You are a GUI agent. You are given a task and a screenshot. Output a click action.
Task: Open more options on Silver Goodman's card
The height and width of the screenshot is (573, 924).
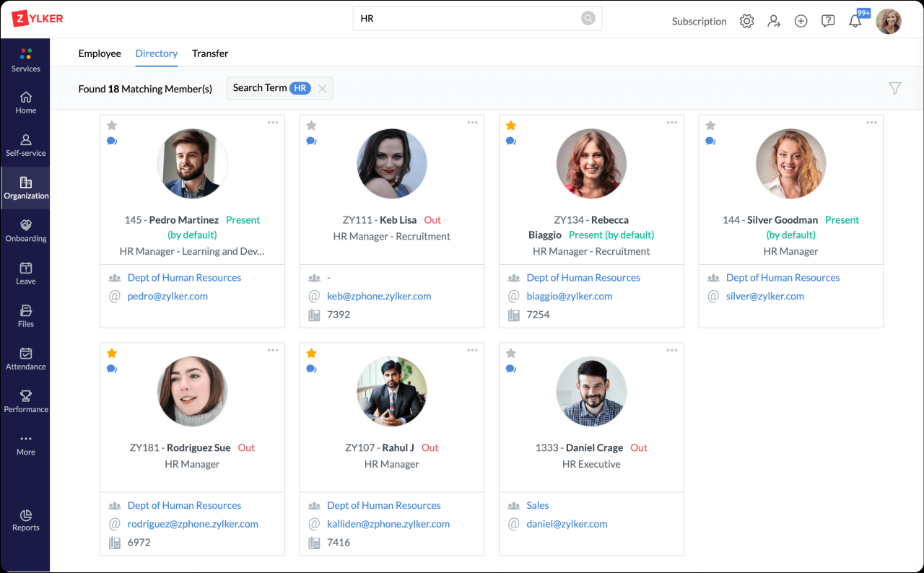pyautogui.click(x=871, y=123)
